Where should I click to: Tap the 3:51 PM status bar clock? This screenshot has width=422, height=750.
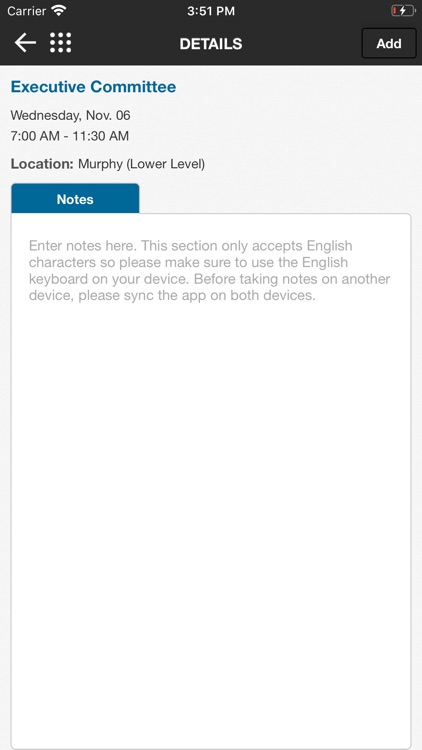[x=211, y=11]
